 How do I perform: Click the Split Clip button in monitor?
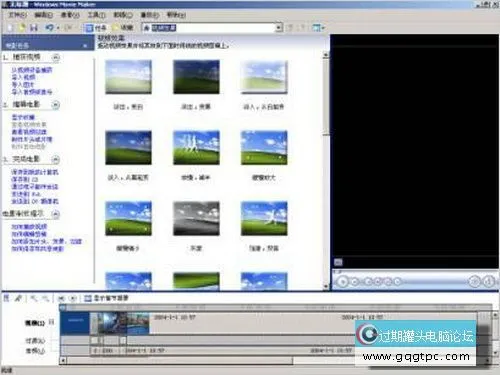(x=474, y=282)
